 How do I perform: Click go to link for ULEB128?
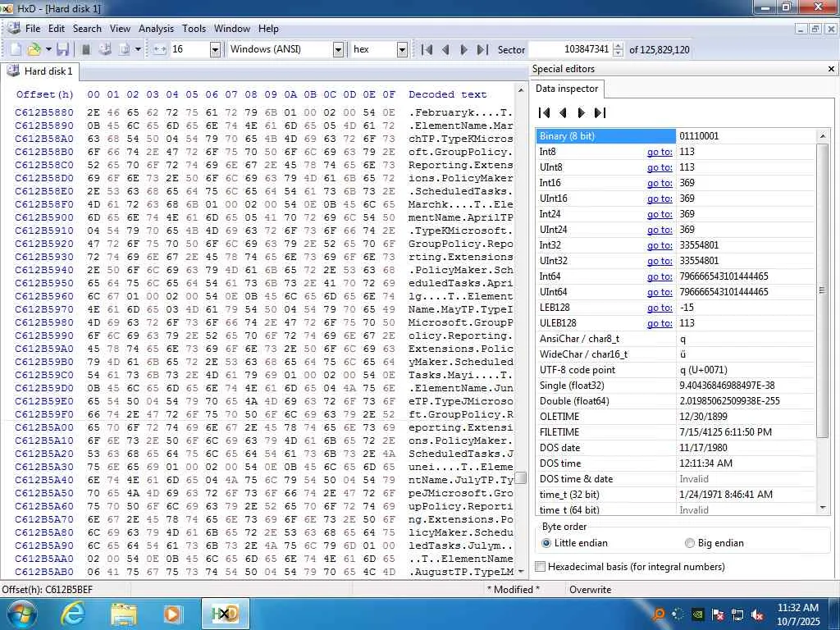point(660,323)
